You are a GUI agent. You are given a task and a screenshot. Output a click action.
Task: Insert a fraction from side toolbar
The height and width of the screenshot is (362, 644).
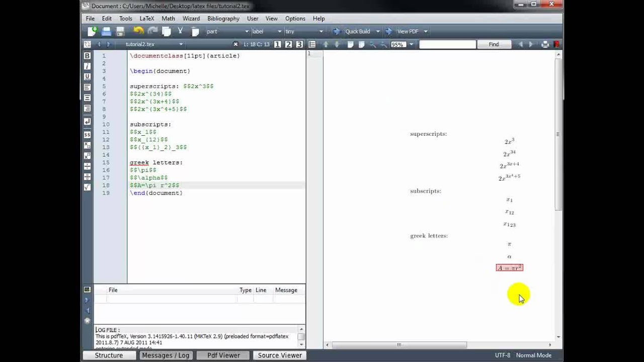87,177
